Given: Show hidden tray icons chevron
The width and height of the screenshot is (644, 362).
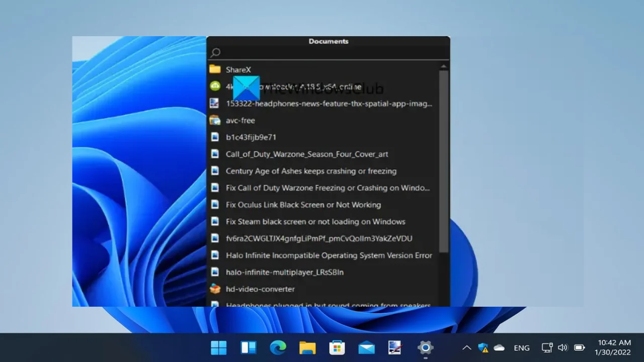Looking at the screenshot, I should point(467,347).
